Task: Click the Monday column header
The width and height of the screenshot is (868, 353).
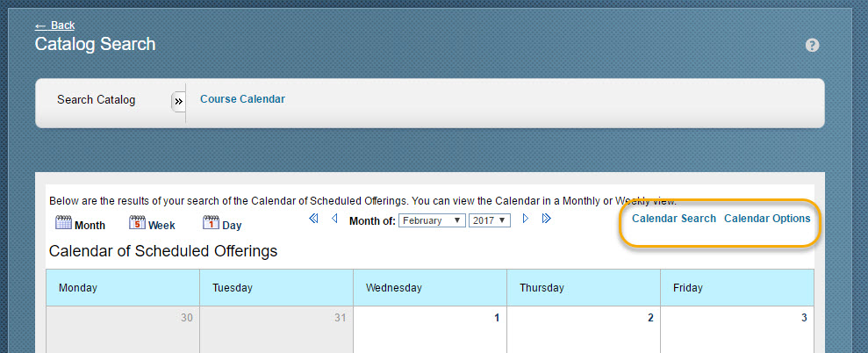Action: point(123,288)
